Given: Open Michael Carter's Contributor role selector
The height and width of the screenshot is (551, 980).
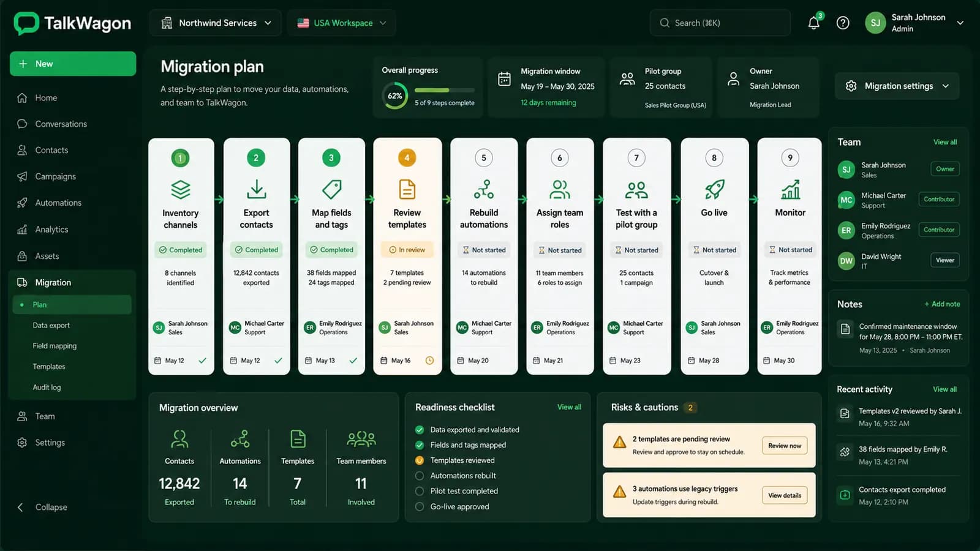Looking at the screenshot, I should (x=939, y=199).
